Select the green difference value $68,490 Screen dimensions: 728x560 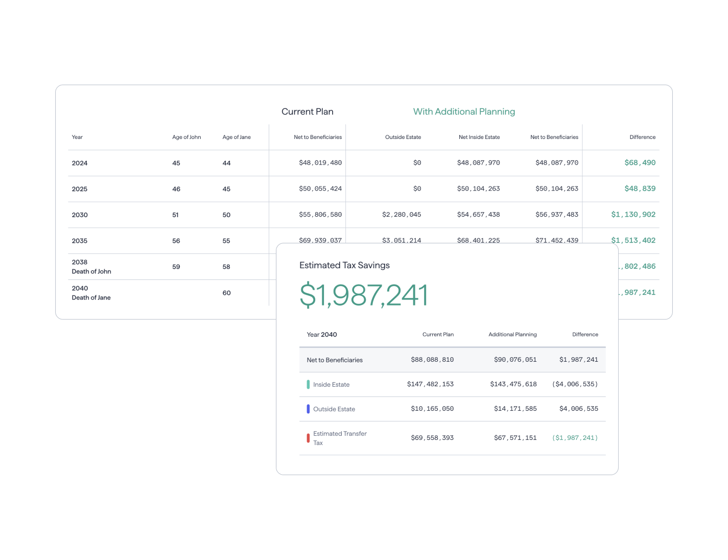[640, 162]
